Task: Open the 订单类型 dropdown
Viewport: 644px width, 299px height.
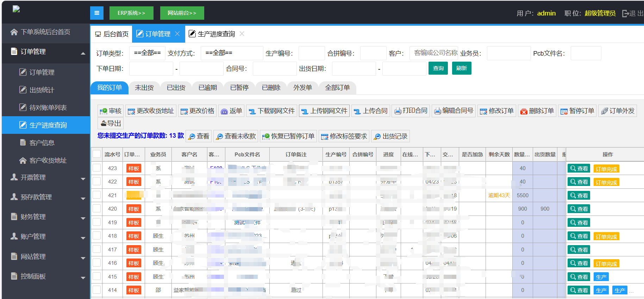Action: point(147,53)
